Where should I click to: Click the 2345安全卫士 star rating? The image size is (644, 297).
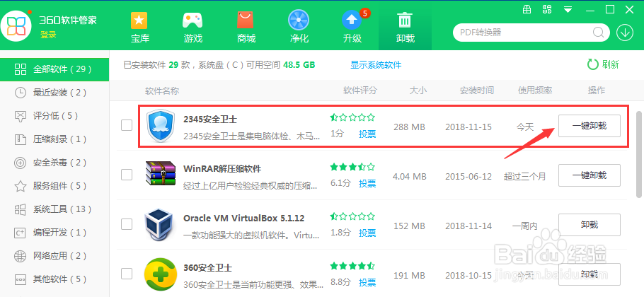(x=352, y=117)
